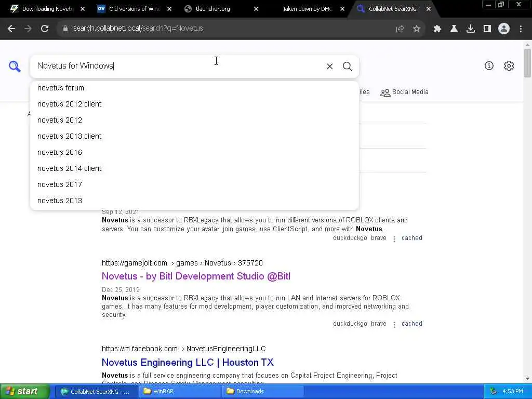Pick suggestion 'novetus 2014 client'
532x399 pixels.
(194, 168)
